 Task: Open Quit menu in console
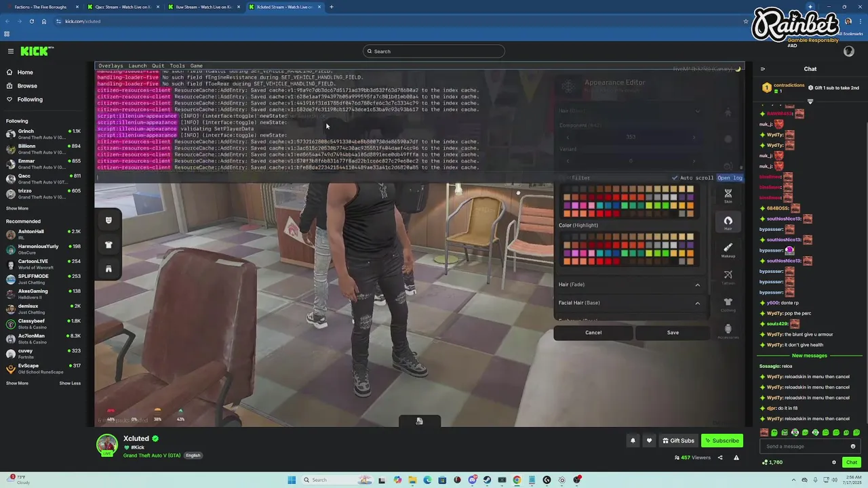(158, 66)
